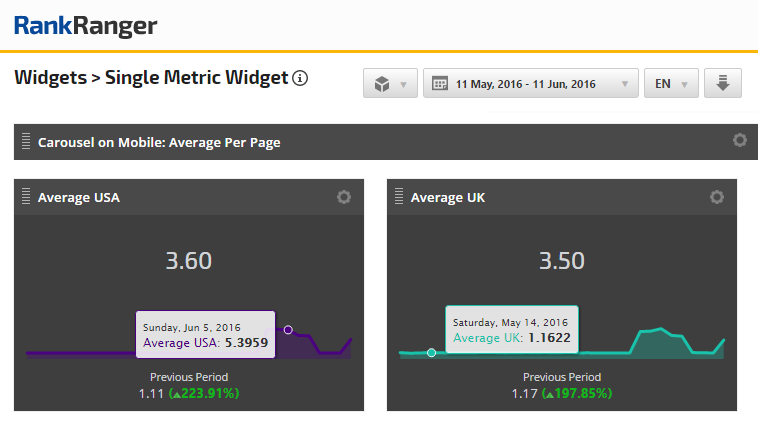
Task: Open the cube package dropdown
Action: pyautogui.click(x=390, y=84)
